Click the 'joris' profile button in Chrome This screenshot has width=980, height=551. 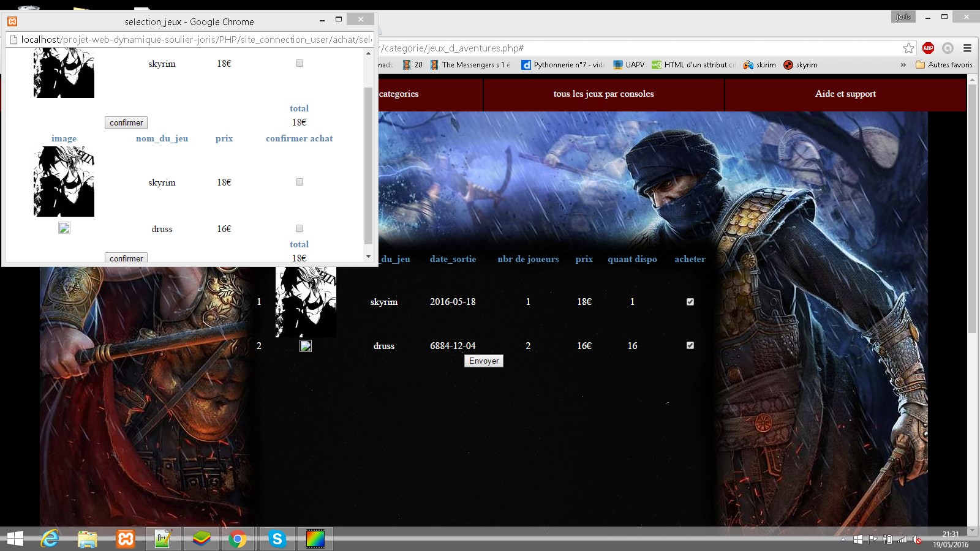tap(903, 17)
